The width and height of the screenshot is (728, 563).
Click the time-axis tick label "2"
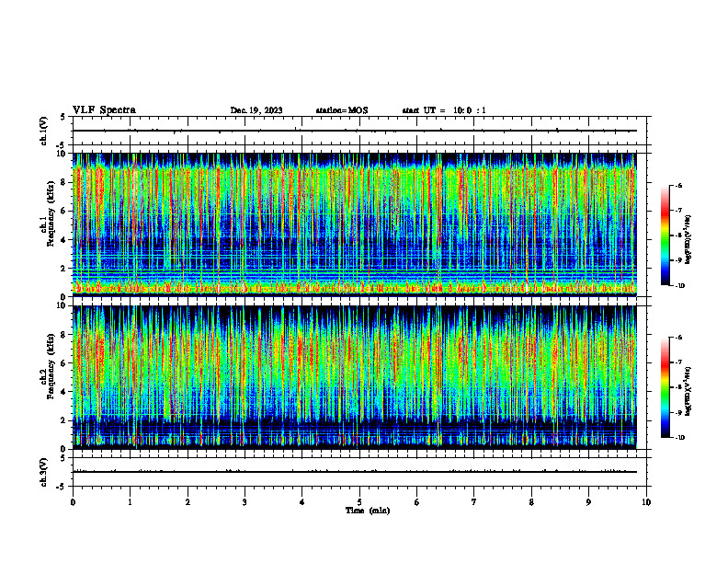click(x=188, y=502)
